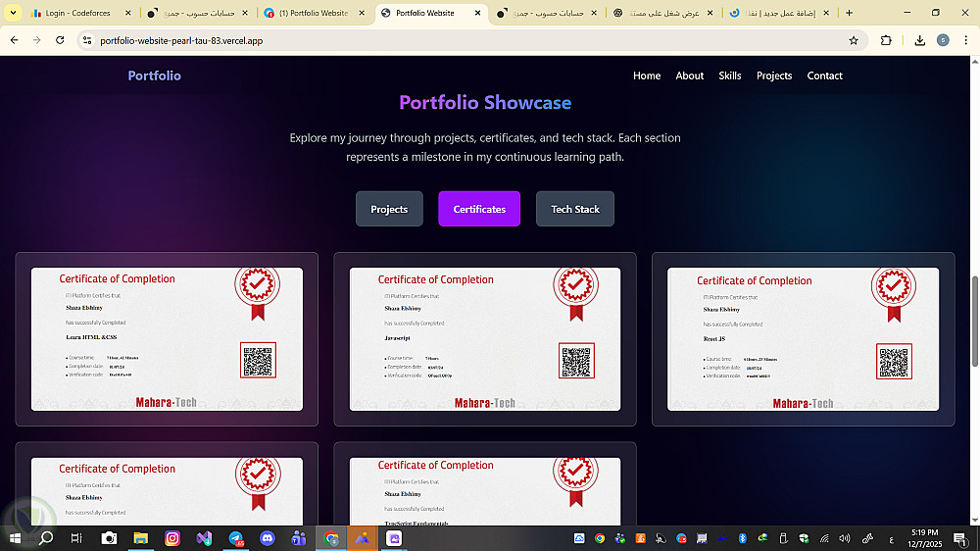Open the Camera app on taskbar
The height and width of the screenshot is (551, 980).
pyautogui.click(x=109, y=538)
